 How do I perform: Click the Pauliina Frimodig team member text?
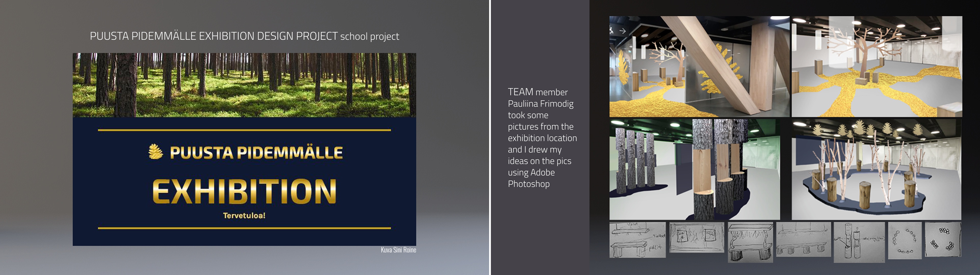(541, 104)
